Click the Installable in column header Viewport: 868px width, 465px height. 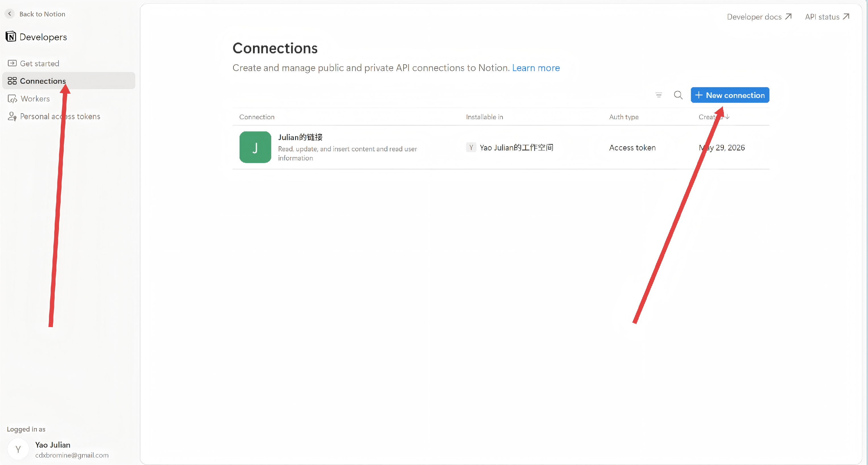coord(485,117)
